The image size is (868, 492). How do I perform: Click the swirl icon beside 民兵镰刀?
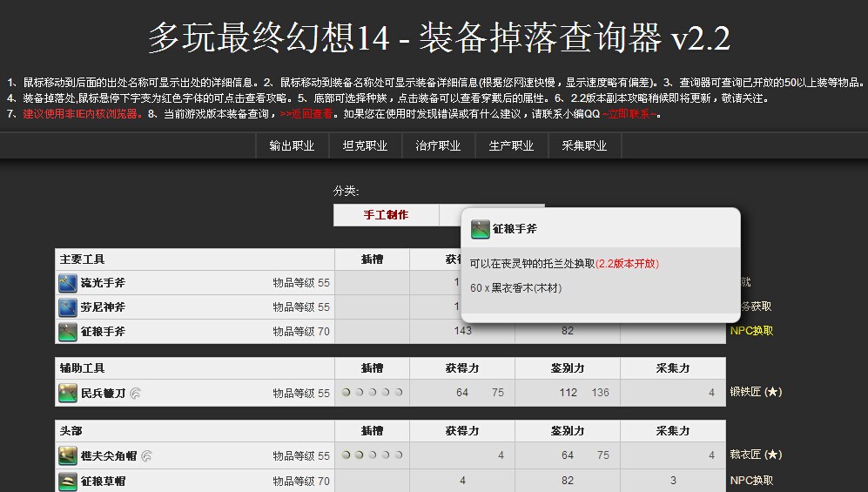(135, 393)
